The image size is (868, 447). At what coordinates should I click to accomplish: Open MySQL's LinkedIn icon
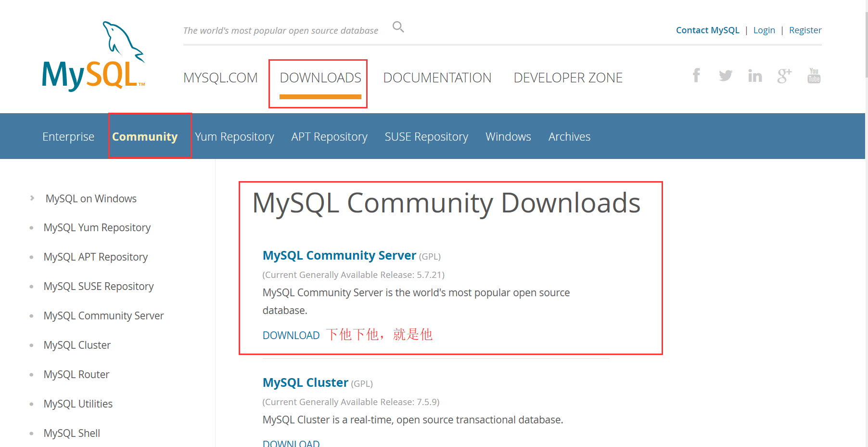(755, 76)
